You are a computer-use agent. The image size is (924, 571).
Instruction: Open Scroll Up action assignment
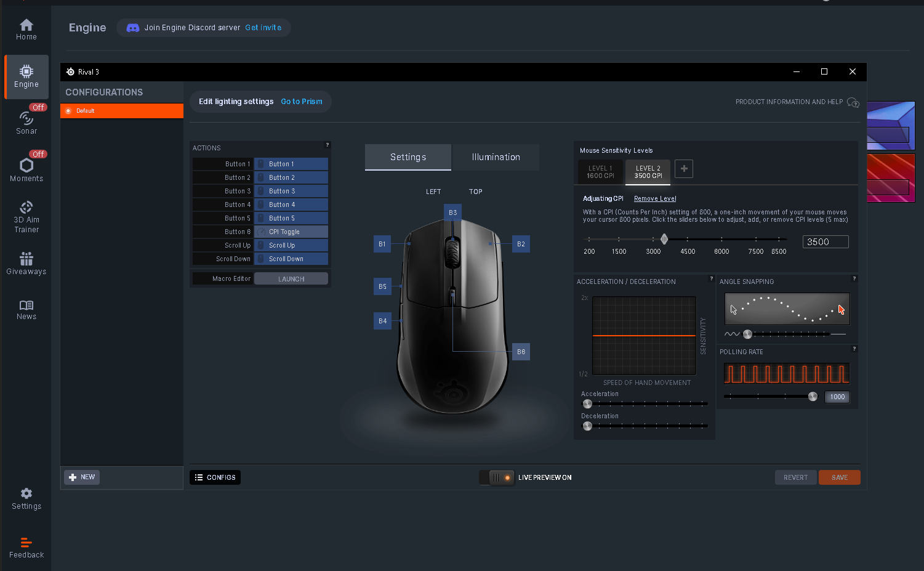coord(291,245)
